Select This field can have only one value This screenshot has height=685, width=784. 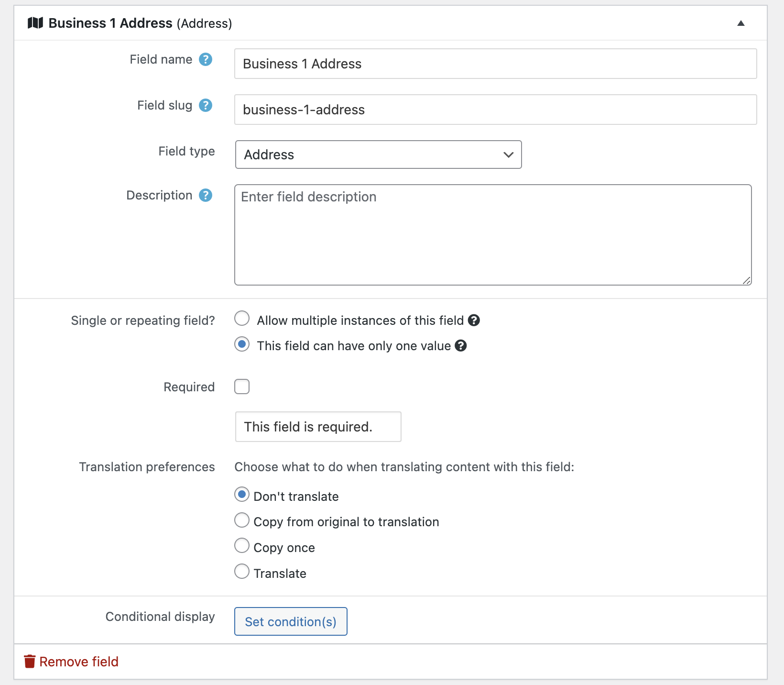242,344
